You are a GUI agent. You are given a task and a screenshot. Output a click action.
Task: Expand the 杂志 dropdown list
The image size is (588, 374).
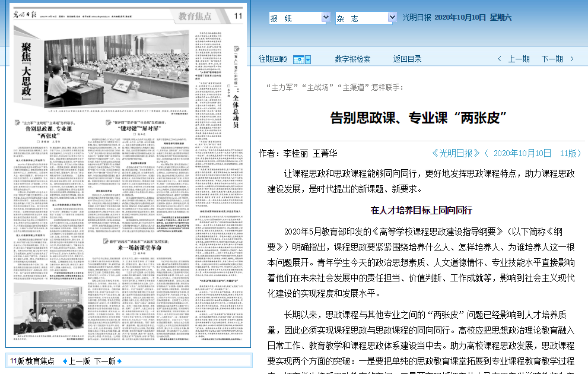point(392,18)
